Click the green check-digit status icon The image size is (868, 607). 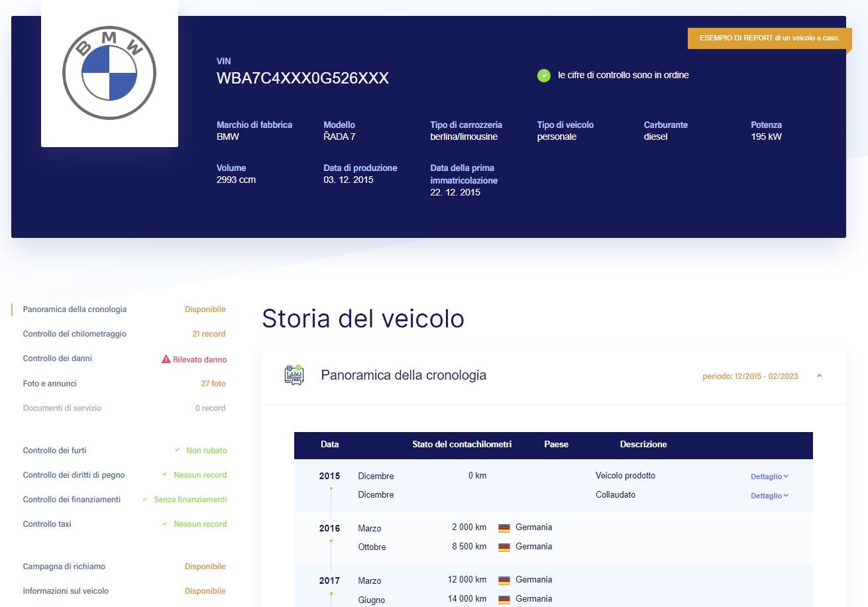point(544,76)
